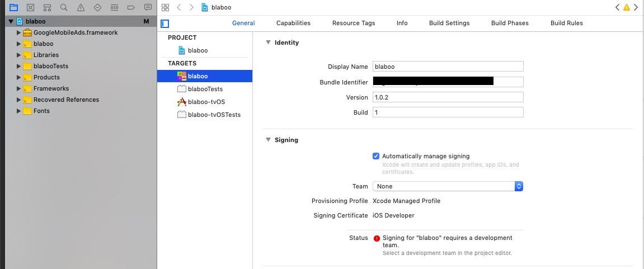Select the blabooTests target
Screen dimensions: 644x269
(x=205, y=89)
